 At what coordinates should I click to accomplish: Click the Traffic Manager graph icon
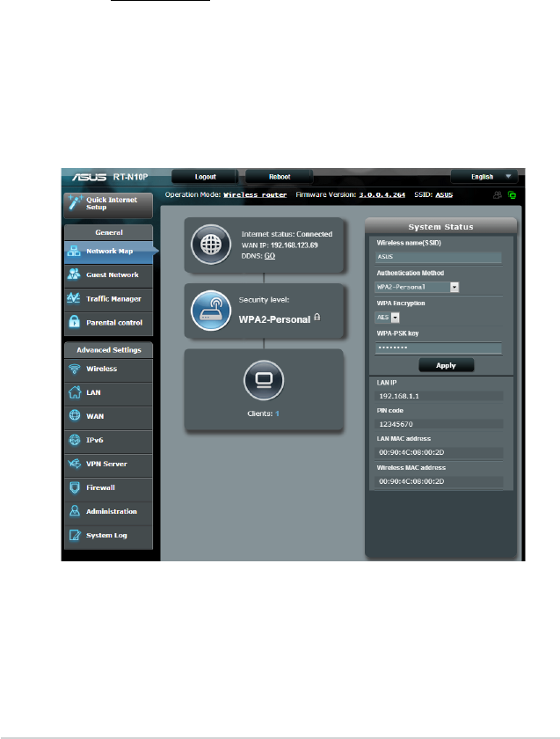pos(74,298)
